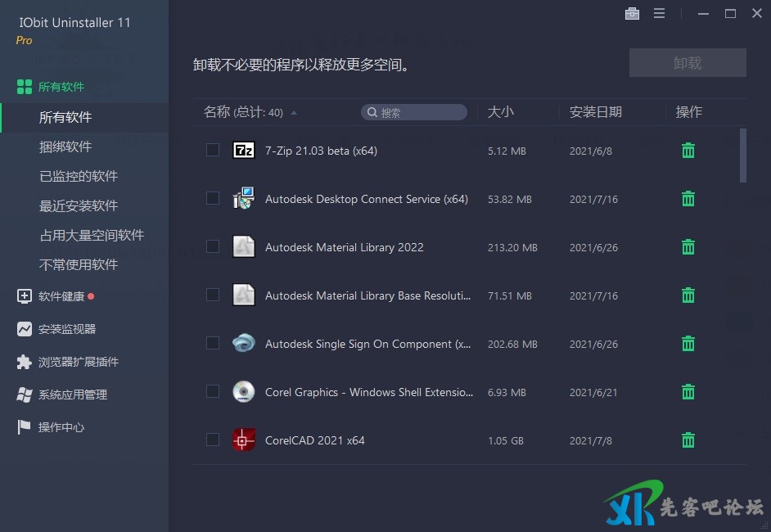The width and height of the screenshot is (771, 532).
Task: Click the vertical scrollbar thumb of software list
Action: [743, 156]
